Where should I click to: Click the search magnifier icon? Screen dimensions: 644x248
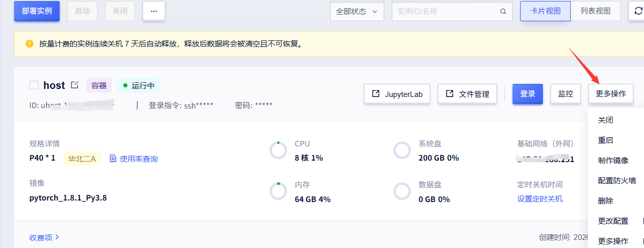503,12
